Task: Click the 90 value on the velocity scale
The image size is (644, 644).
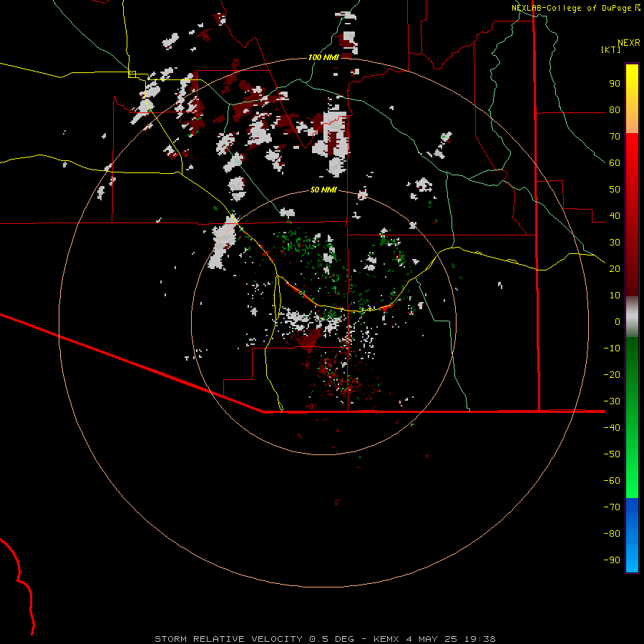Action: 615,84
